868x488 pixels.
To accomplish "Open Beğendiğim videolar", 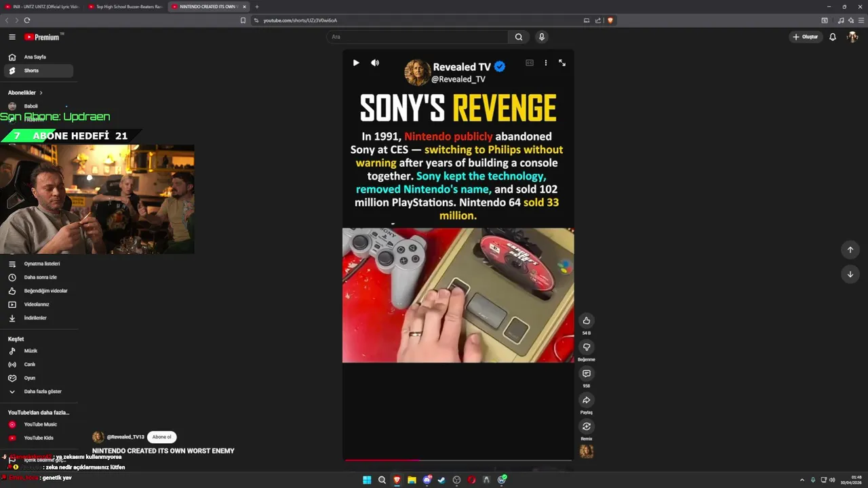I will pos(39,291).
